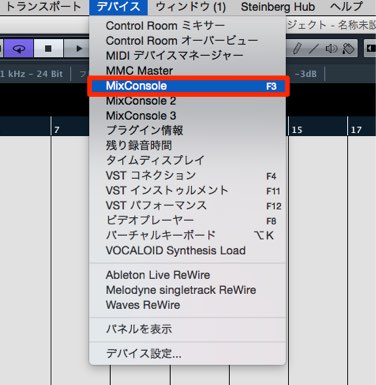Open ビデオプレーヤー
This screenshot has height=385, width=376.
pyautogui.click(x=187, y=220)
